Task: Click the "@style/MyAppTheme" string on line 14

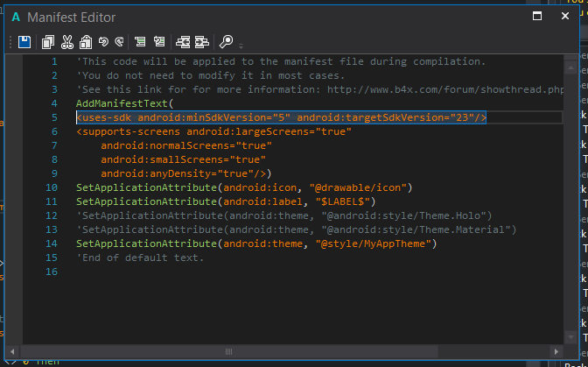Action: coord(373,243)
